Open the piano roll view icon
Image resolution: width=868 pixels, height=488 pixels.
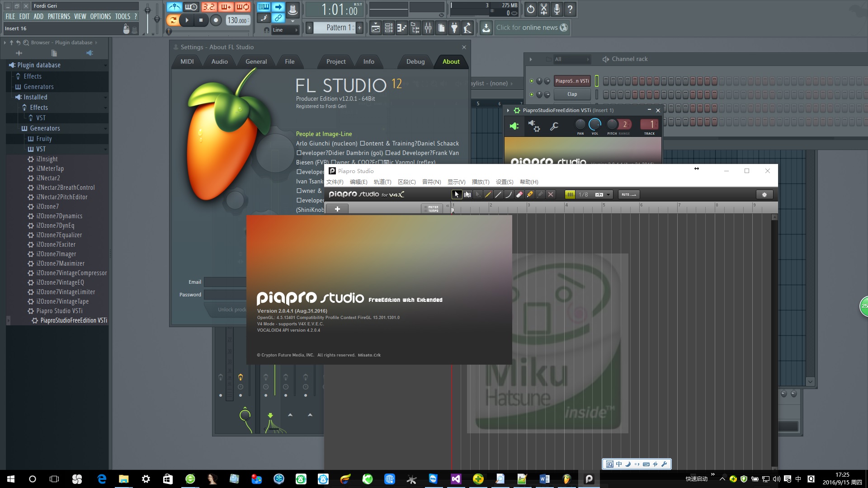pyautogui.click(x=401, y=28)
